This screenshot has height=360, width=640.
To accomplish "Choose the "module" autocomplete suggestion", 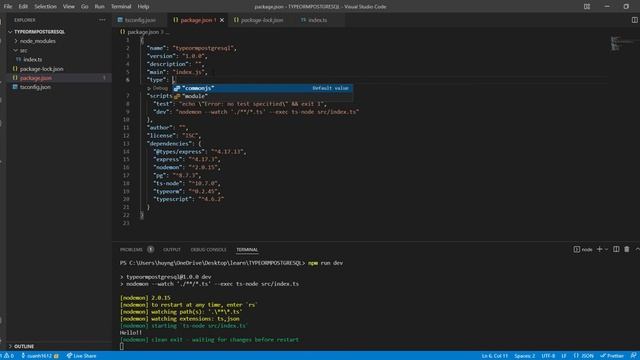I will pyautogui.click(x=262, y=96).
